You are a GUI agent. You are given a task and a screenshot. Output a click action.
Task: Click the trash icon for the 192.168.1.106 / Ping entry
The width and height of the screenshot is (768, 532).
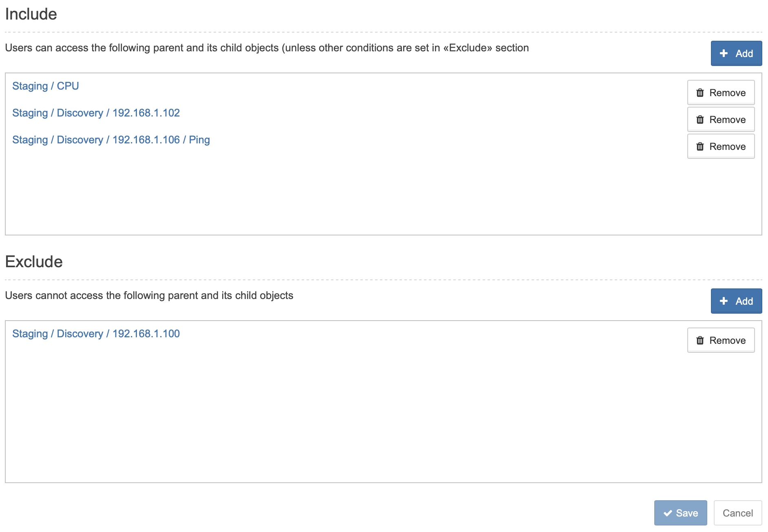tap(700, 147)
